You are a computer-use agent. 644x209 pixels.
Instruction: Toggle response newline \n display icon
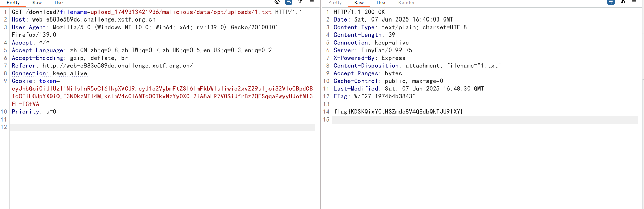pos(622,2)
